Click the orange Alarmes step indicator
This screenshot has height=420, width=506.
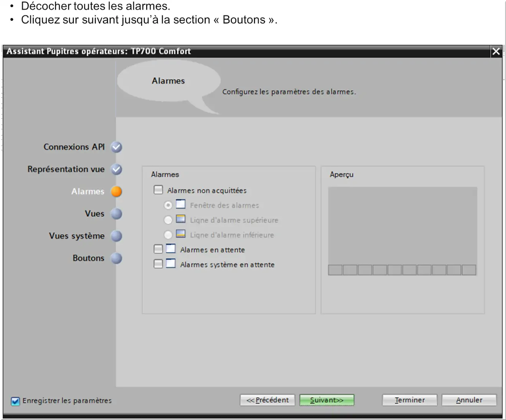(x=117, y=192)
